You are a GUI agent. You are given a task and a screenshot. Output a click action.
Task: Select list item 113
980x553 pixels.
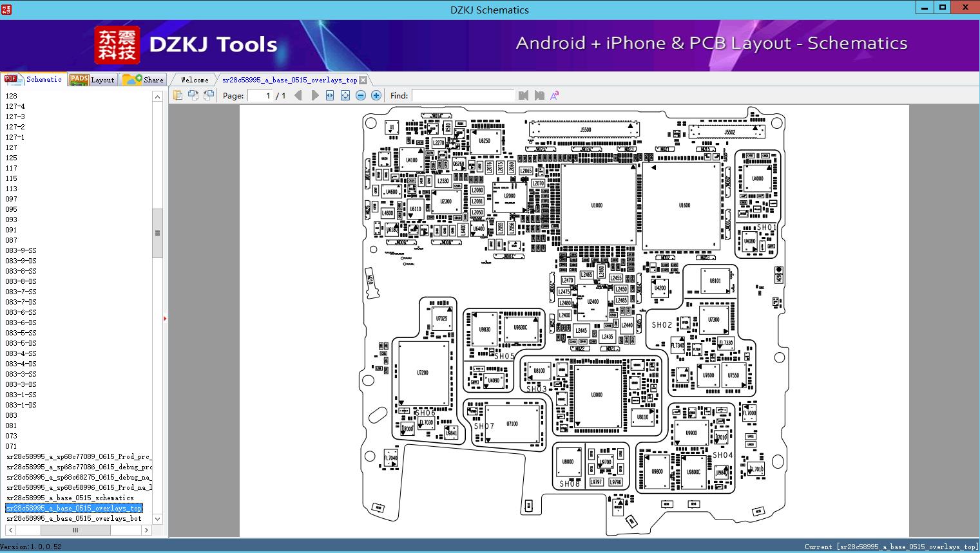[x=12, y=189]
